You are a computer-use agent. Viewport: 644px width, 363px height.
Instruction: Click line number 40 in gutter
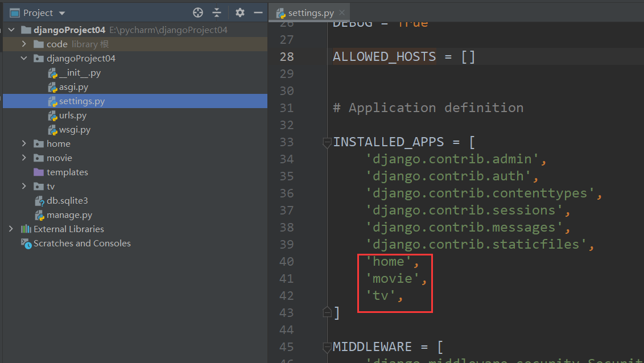click(287, 262)
